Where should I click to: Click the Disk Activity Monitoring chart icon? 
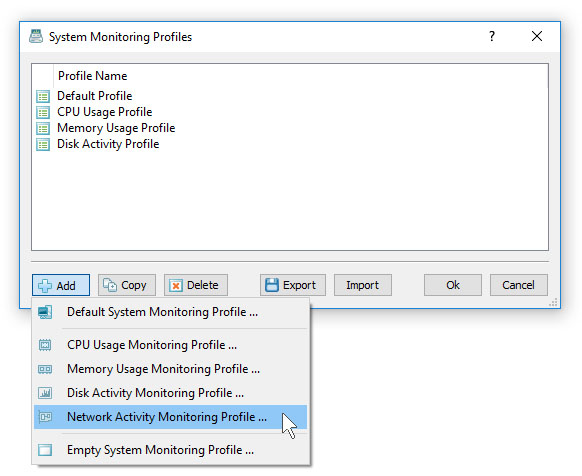coord(45,393)
